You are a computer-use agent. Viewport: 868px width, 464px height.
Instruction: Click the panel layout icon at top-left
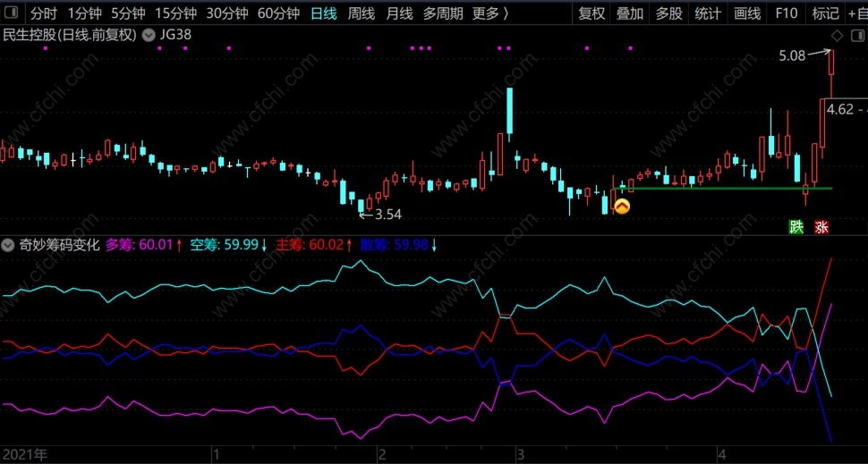coord(13,13)
